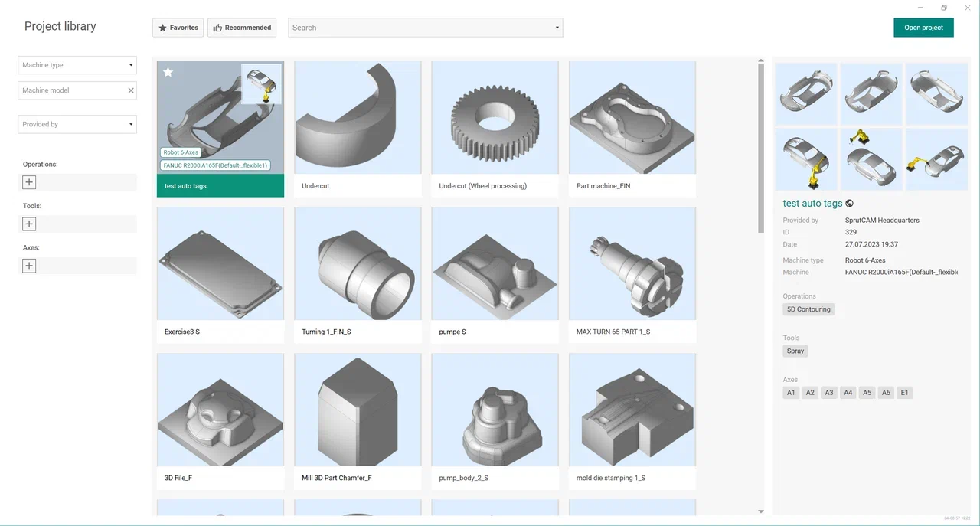Select the Undercut project thumbnail
Viewport: 980px width, 526px height.
click(358, 118)
